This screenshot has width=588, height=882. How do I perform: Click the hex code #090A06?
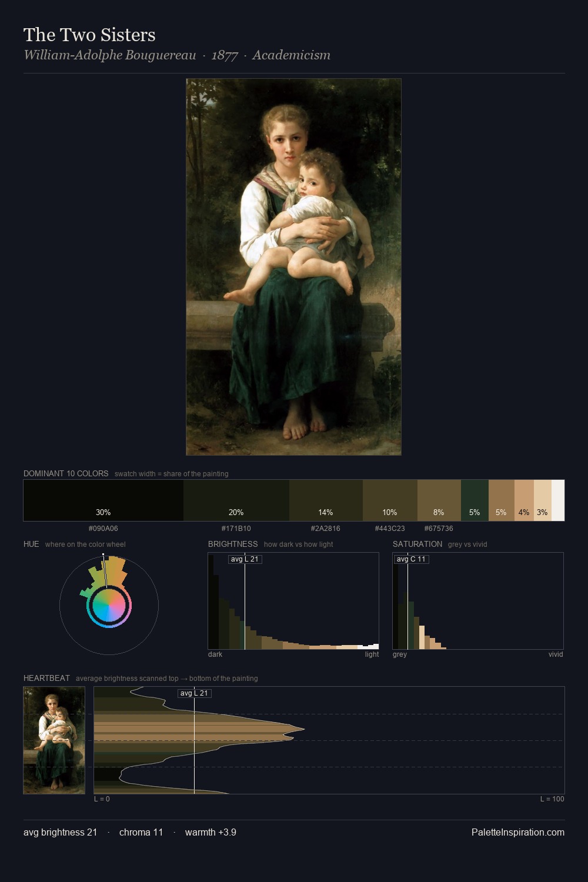pyautogui.click(x=103, y=529)
